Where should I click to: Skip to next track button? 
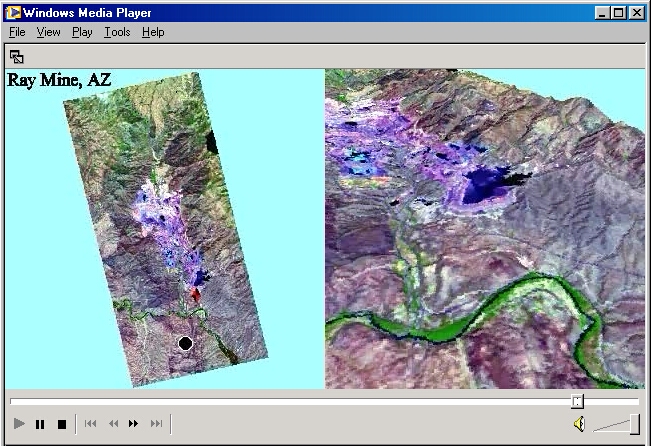coord(157,424)
